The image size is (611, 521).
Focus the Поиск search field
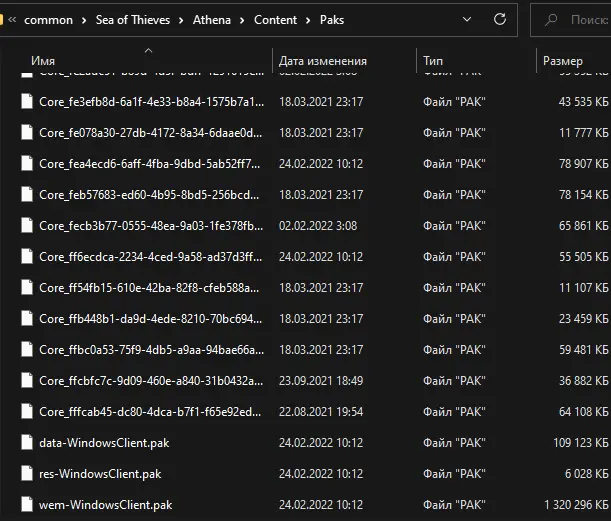[x=571, y=19]
